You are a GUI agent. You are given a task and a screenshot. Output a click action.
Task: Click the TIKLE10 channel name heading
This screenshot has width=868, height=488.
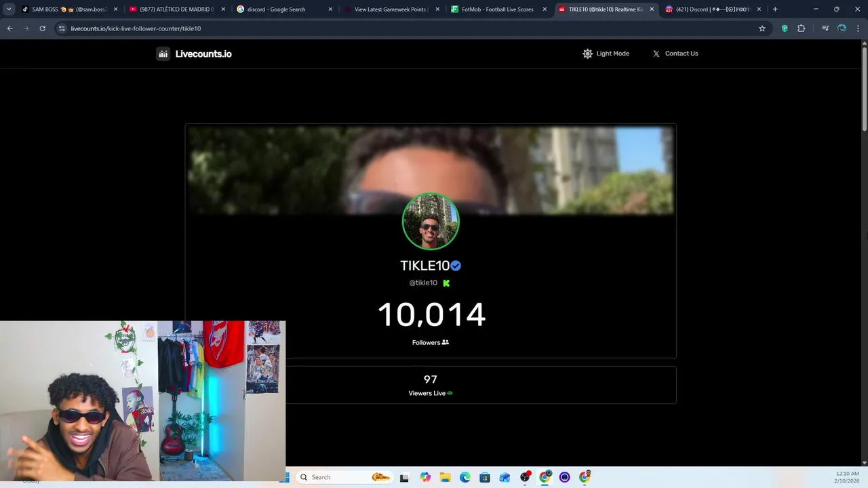[x=425, y=266]
